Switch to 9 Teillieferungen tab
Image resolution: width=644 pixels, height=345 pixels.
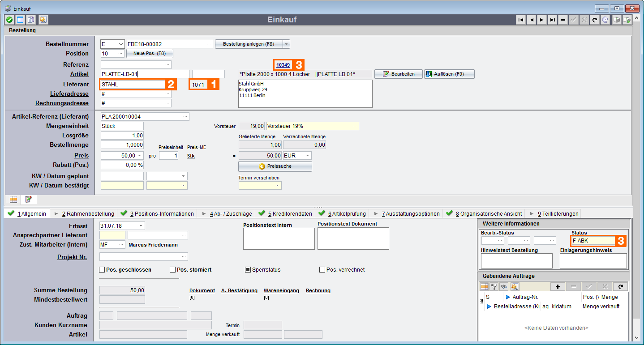point(553,214)
